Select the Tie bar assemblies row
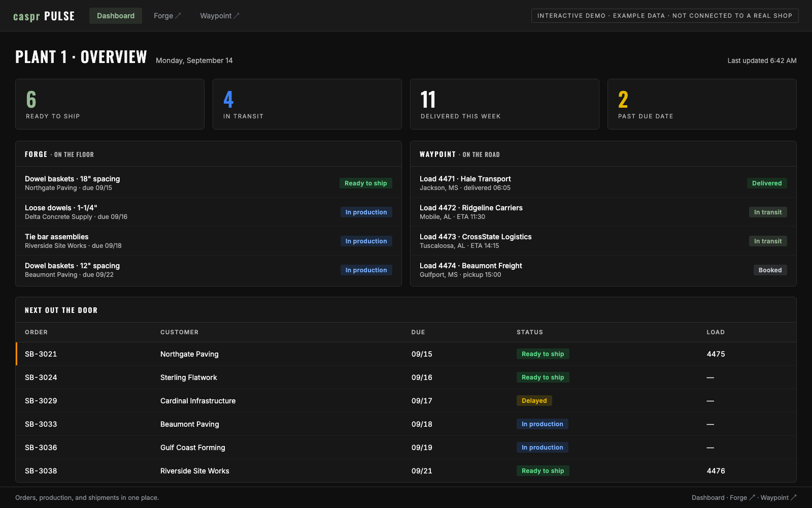The width and height of the screenshot is (812, 508). (x=209, y=241)
